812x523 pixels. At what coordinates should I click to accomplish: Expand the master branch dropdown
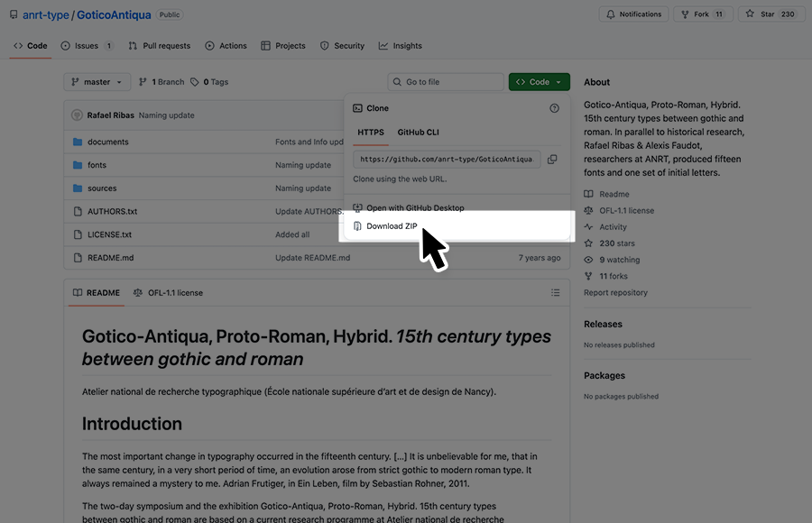pyautogui.click(x=97, y=82)
